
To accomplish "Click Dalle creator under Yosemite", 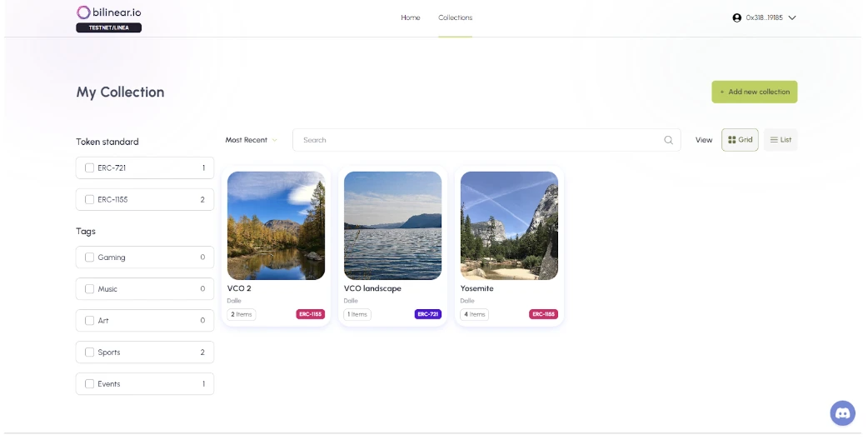I will point(467,301).
